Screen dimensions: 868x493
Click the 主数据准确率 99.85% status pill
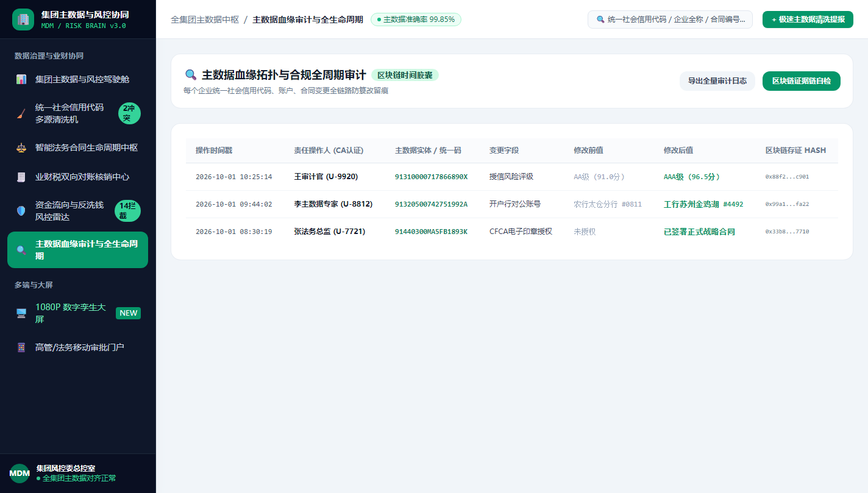pos(416,20)
